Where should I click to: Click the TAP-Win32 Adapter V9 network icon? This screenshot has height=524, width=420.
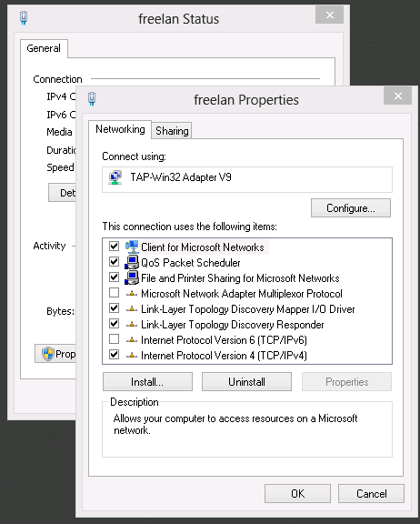pos(115,177)
